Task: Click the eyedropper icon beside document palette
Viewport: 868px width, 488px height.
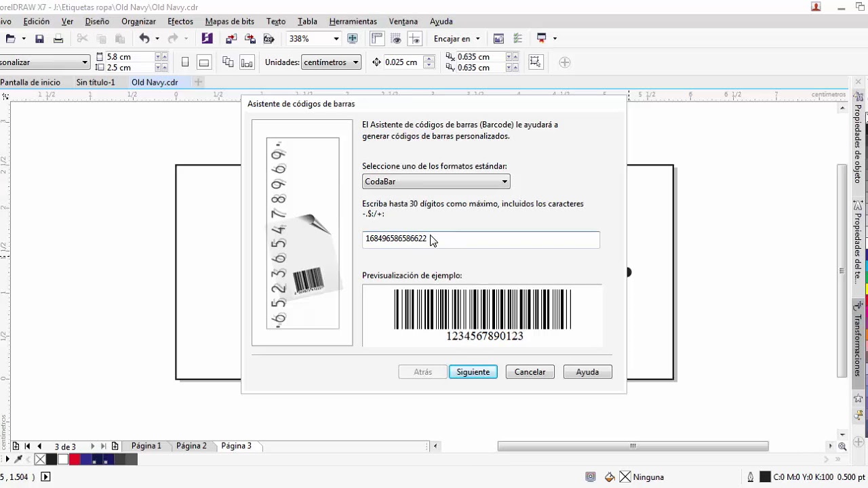Action: coord(18,460)
